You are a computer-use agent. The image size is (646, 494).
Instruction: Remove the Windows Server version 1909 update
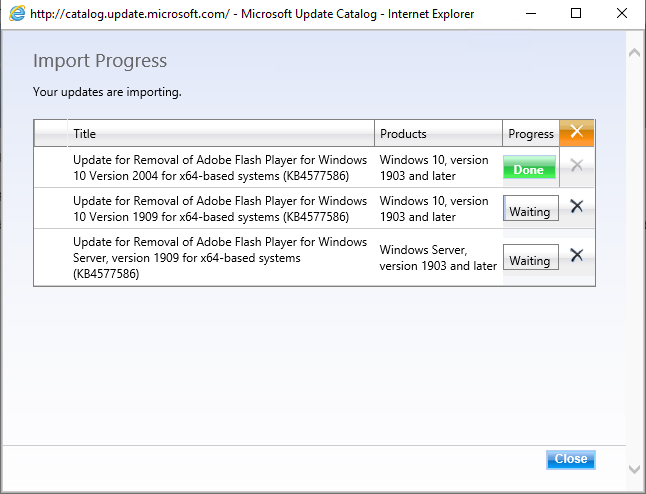(x=577, y=255)
